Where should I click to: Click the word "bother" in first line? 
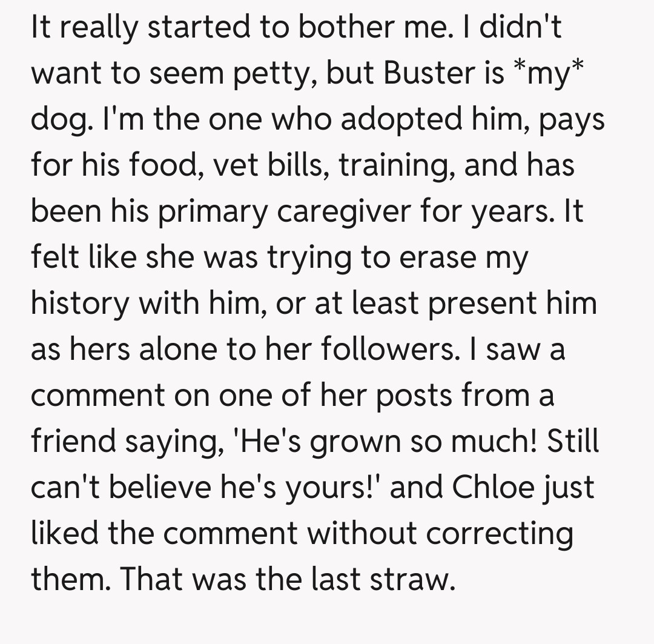(353, 28)
